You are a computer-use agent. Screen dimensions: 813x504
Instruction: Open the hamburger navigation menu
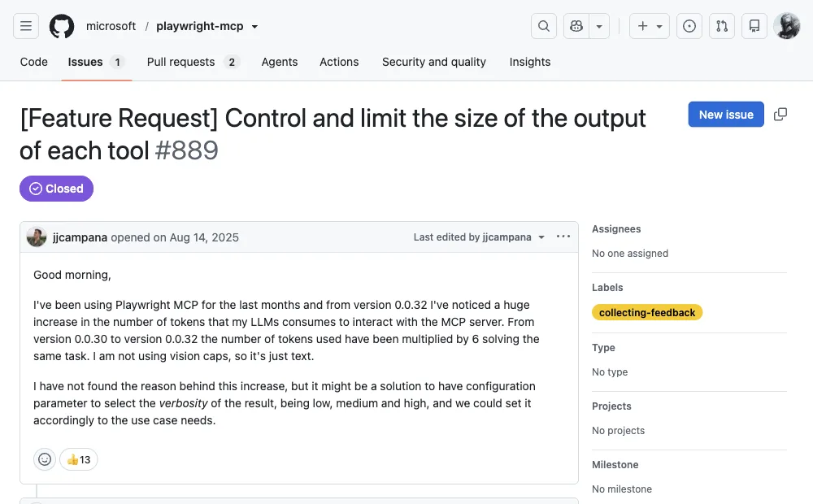26,26
